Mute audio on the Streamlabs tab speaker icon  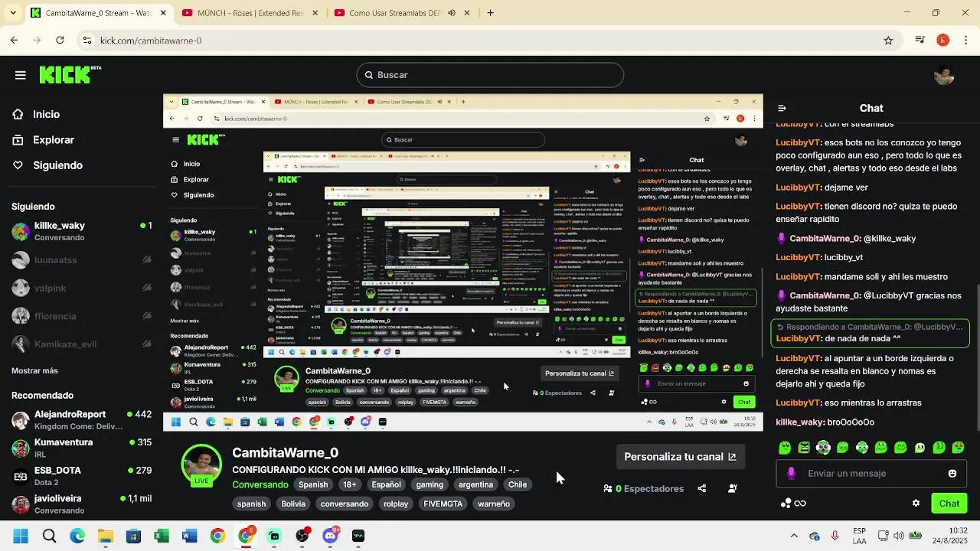click(x=452, y=13)
